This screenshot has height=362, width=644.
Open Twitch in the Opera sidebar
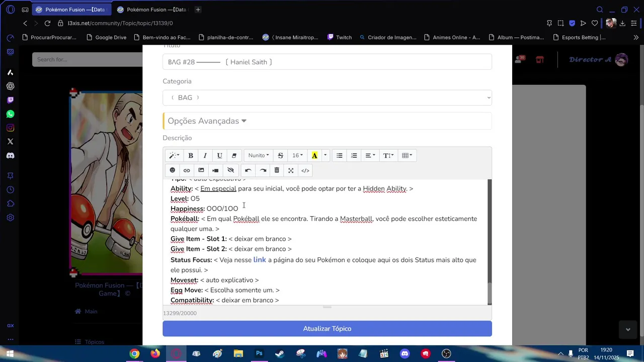10,100
